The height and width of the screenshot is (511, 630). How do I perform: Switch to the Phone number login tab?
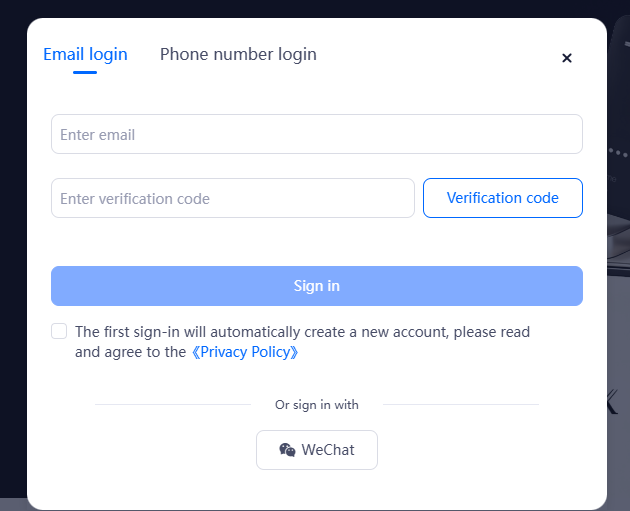click(238, 54)
